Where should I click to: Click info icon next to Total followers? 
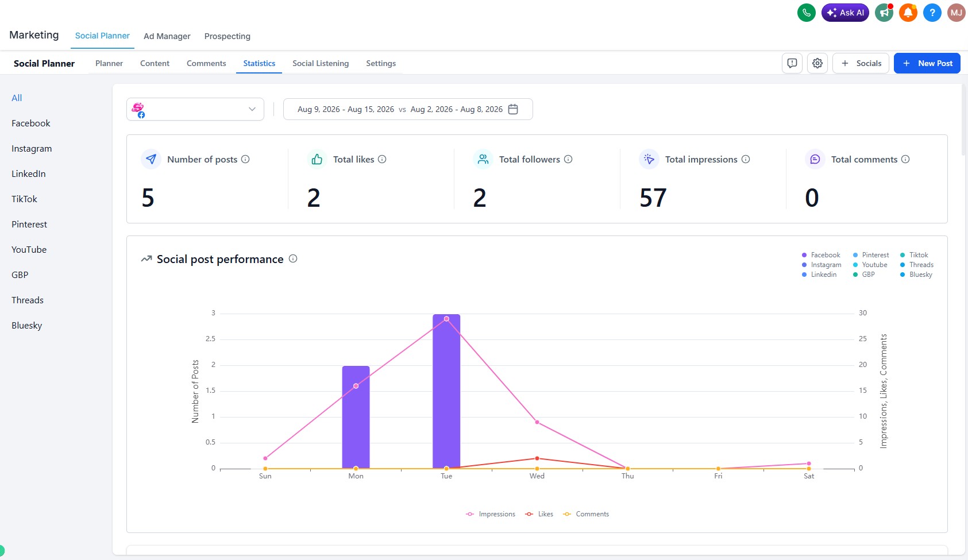(x=568, y=159)
